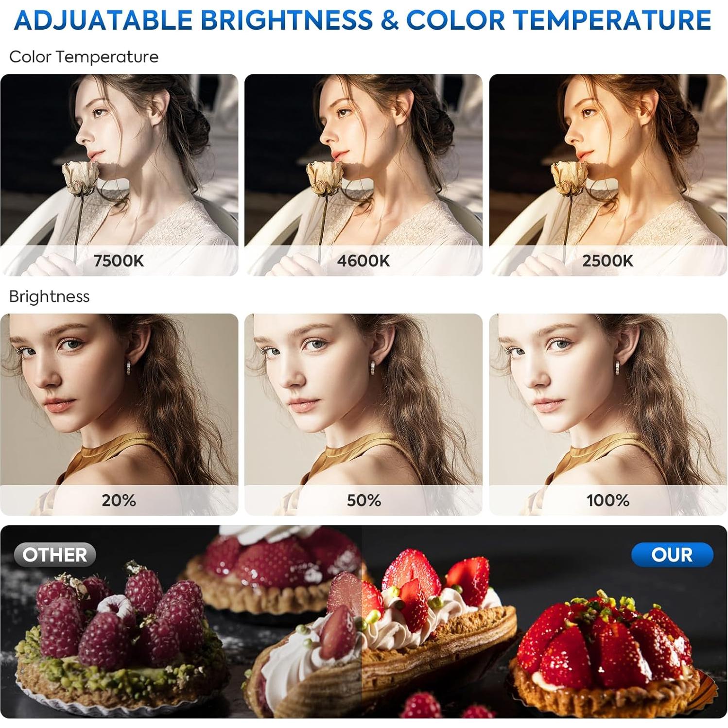Click the 50% label text

pos(364,500)
